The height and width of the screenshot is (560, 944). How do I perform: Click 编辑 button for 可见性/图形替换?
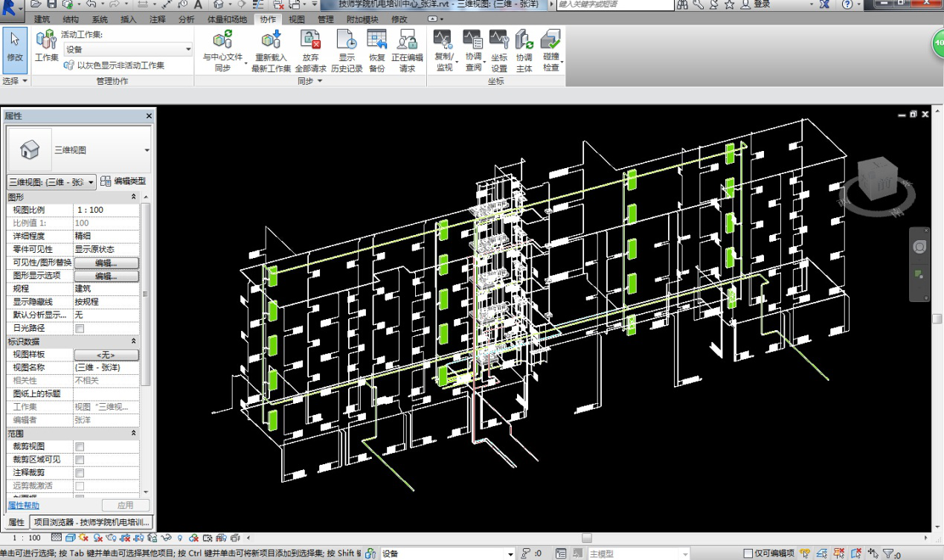click(x=106, y=263)
